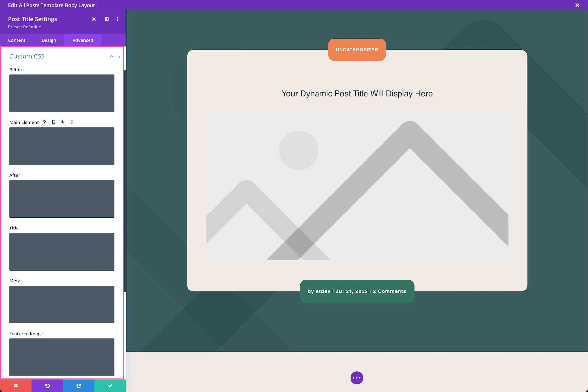
Task: Open the Preset: Default dropdown
Action: tap(24, 27)
